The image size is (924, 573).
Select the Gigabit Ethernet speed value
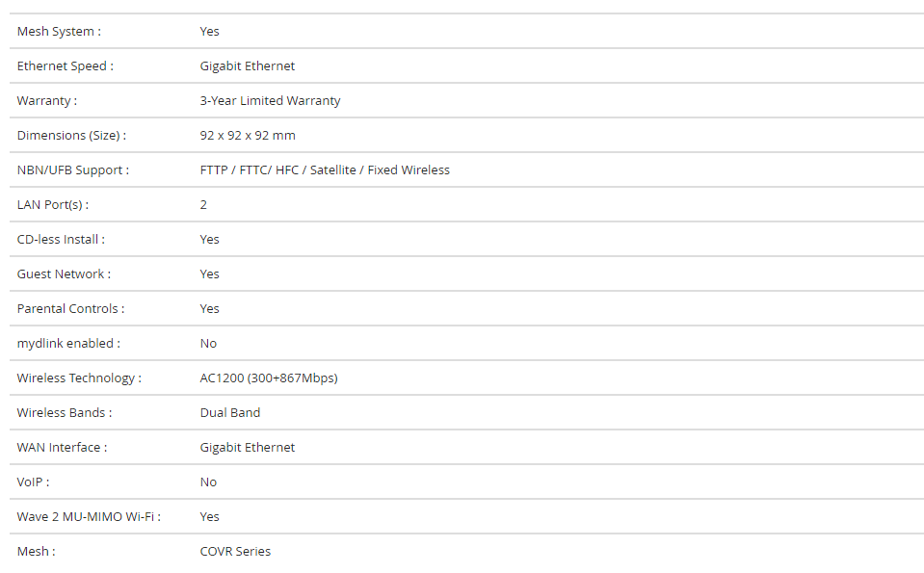point(247,65)
